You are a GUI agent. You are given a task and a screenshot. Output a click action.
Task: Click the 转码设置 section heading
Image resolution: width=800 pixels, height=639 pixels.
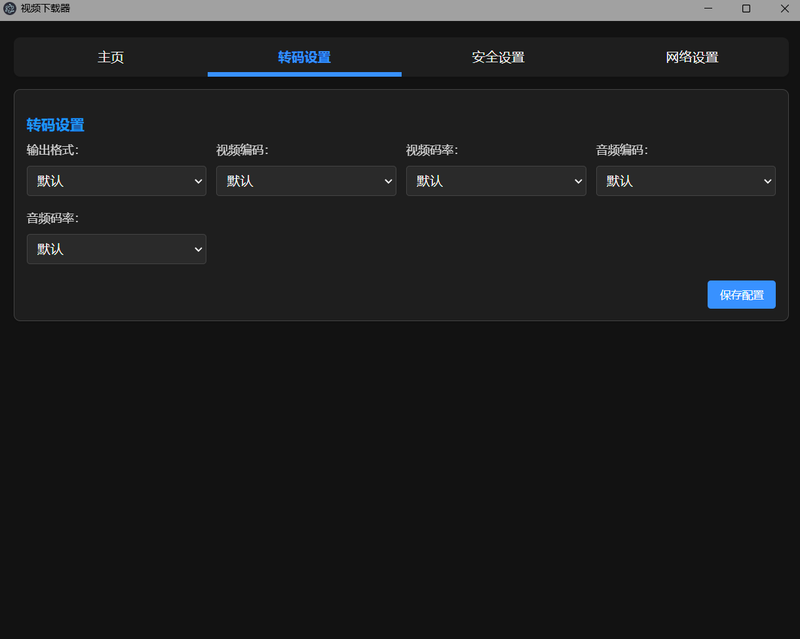click(56, 125)
